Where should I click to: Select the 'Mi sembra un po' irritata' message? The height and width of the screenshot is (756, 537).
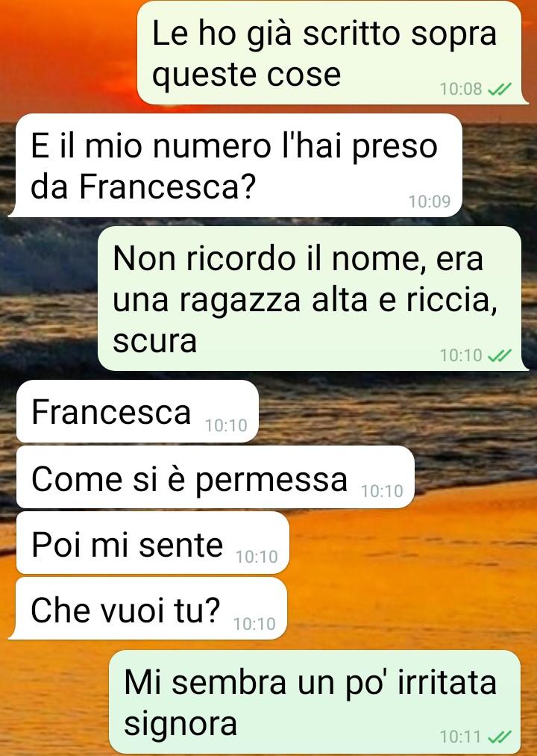315,702
